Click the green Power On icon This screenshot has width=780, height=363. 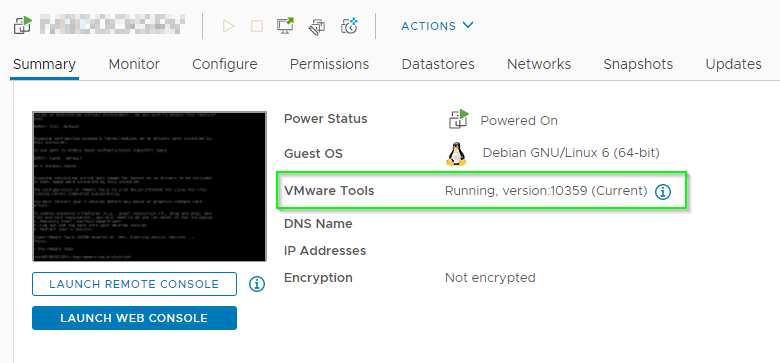click(x=228, y=26)
